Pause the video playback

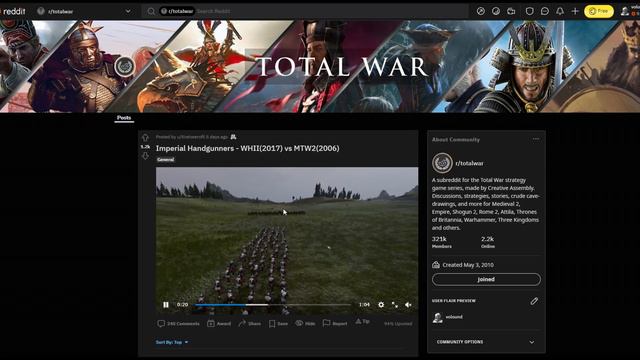point(166,304)
